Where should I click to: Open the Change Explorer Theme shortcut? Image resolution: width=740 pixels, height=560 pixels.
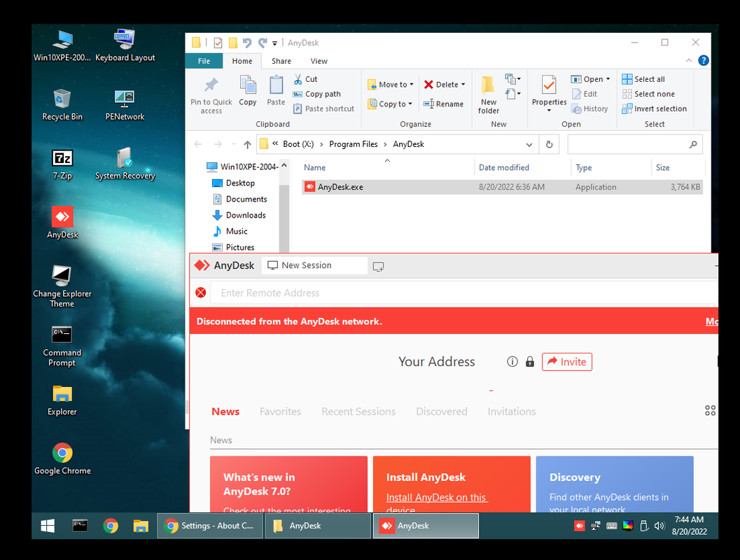62,286
